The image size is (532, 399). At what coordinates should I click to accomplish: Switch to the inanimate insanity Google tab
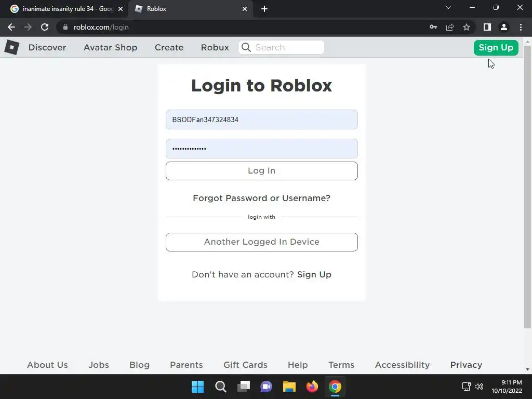[x=63, y=9]
